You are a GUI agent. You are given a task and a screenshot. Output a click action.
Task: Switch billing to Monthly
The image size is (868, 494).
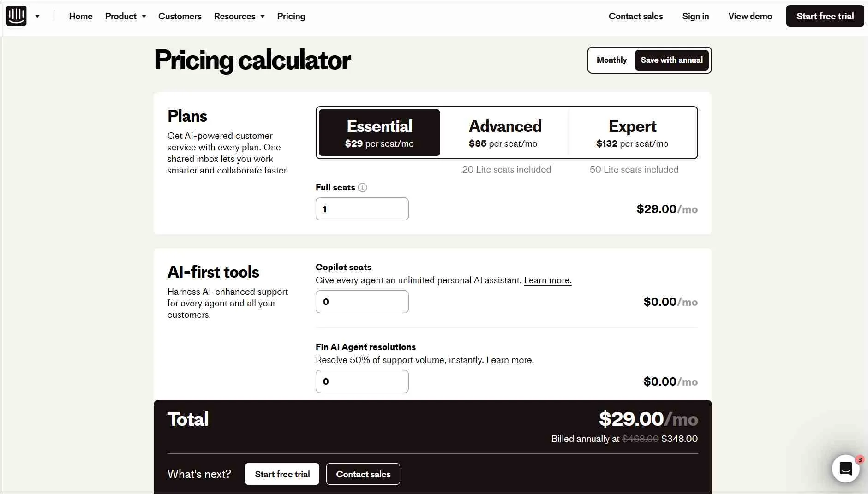click(611, 60)
